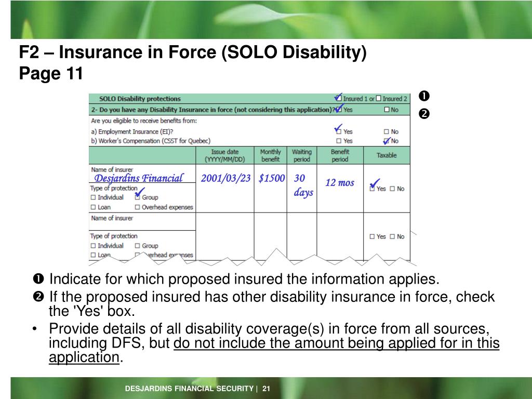This screenshot has width=532, height=399.
Task: Check No for Employment Insurance (EI) eligibility
Action: pos(387,131)
